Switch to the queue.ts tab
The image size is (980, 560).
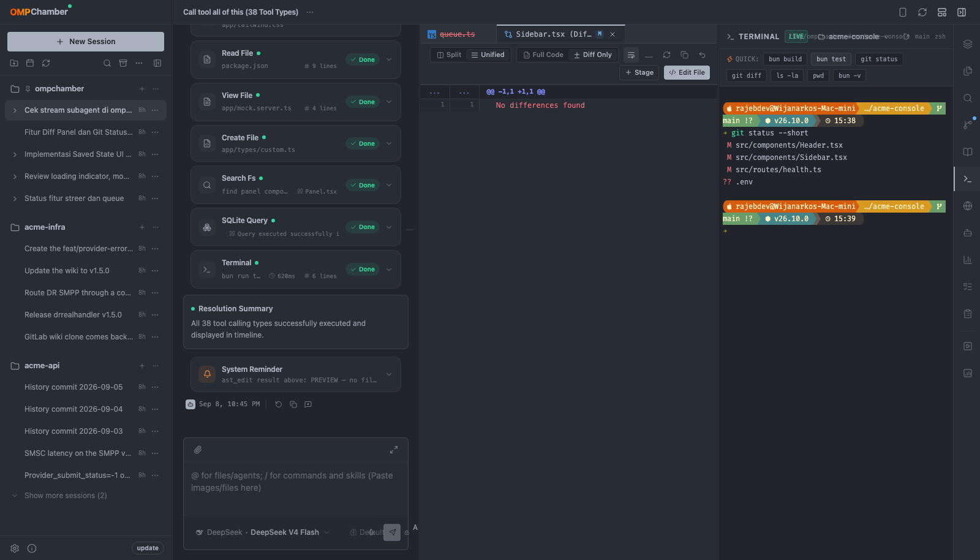[457, 34]
